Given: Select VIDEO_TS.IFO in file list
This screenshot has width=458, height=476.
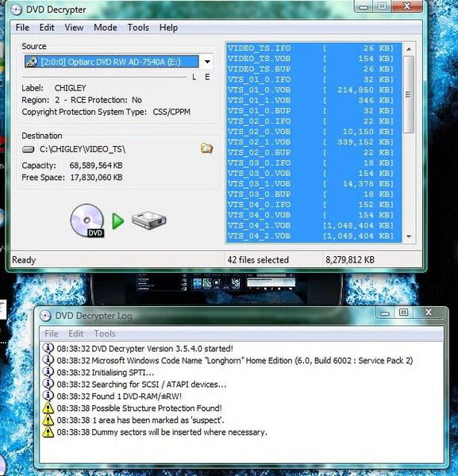Looking at the screenshot, I should coord(314,48).
